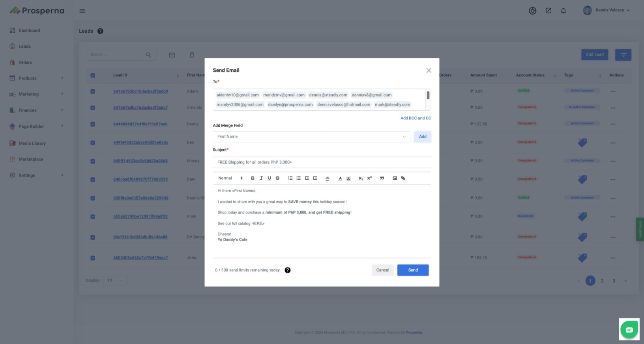The height and width of the screenshot is (344, 644).
Task: Click the help icon beside send limits
Action: 287,270
